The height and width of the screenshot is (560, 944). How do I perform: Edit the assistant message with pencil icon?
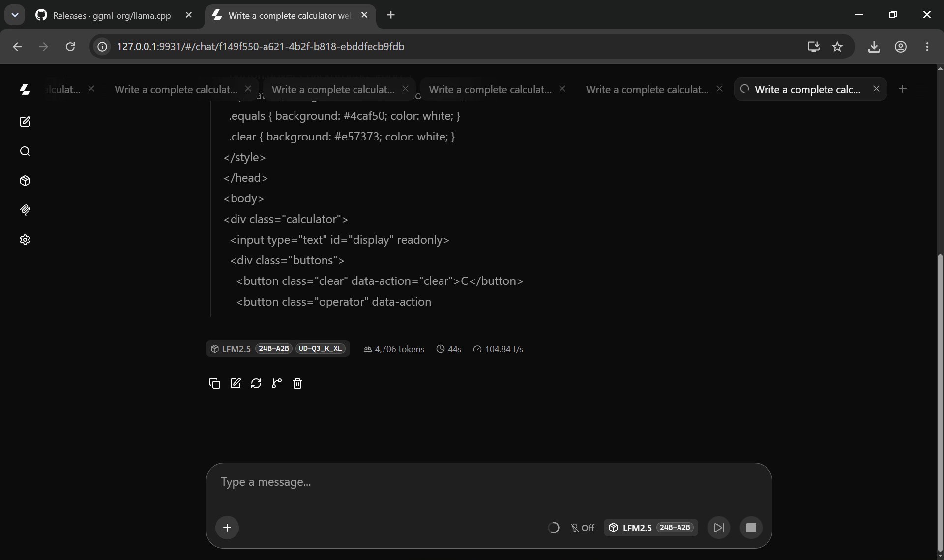pos(236,383)
